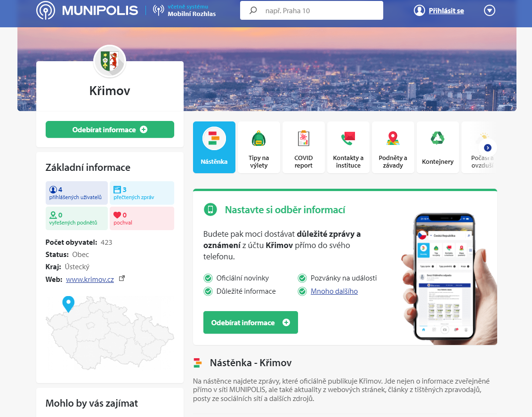The width and height of the screenshot is (532, 417).
Task: Expand the header dropdown arrow circle
Action: (x=489, y=10)
